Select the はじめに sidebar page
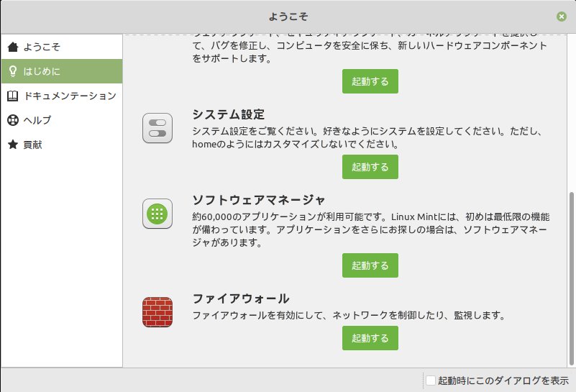Viewport: 576px width, 392px height. 62,71
